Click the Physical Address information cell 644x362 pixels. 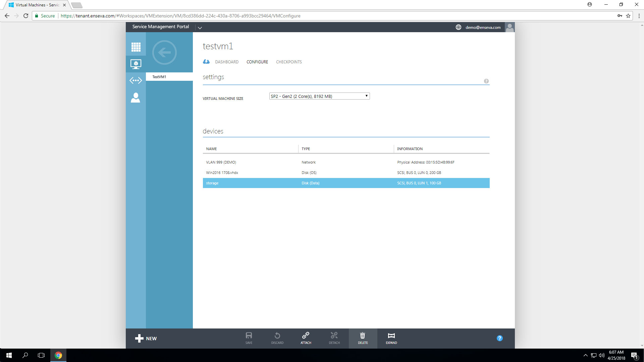coord(426,162)
